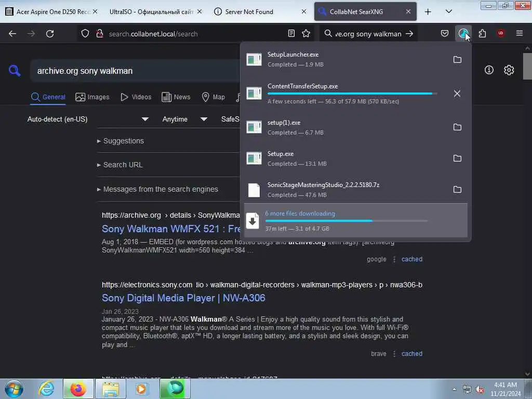Open more options for brave result
532x399 pixels.
click(x=394, y=354)
